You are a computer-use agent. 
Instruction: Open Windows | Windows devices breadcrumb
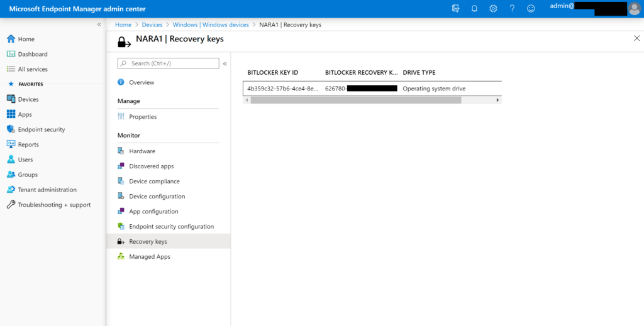[x=211, y=24]
